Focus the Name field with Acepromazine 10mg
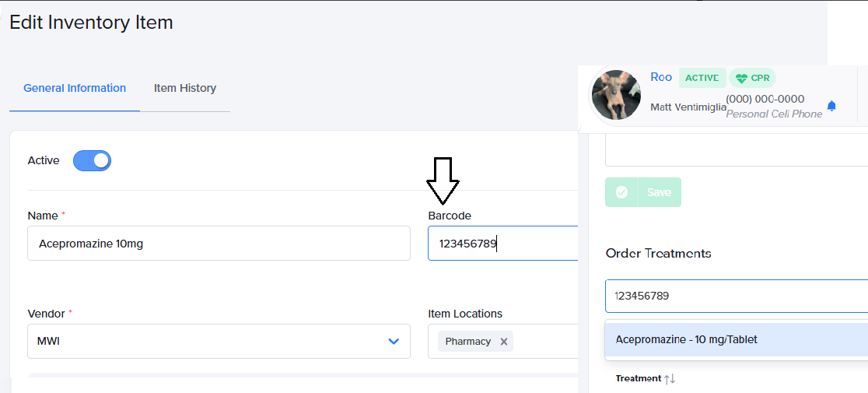The height and width of the screenshot is (393, 868). point(219,244)
